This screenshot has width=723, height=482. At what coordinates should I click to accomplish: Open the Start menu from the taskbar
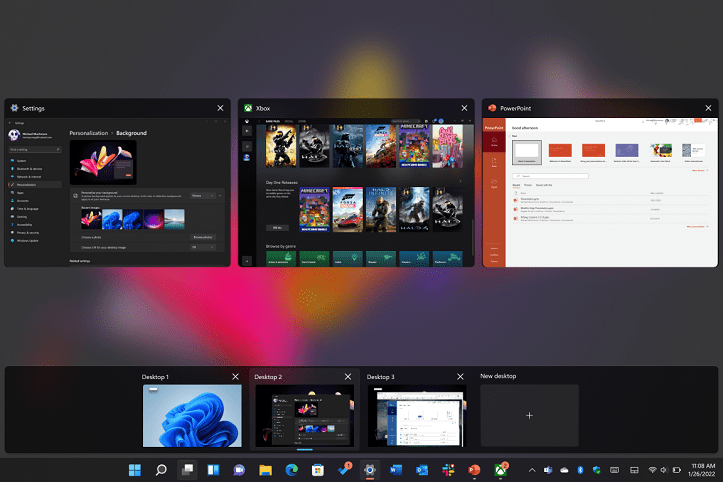[x=135, y=470]
